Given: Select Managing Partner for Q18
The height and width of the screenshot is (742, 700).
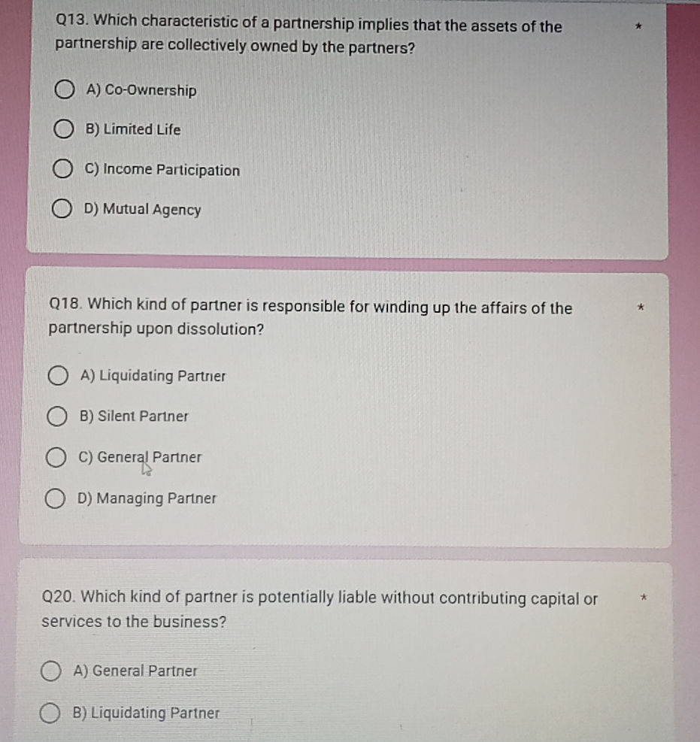Looking at the screenshot, I should point(57,498).
